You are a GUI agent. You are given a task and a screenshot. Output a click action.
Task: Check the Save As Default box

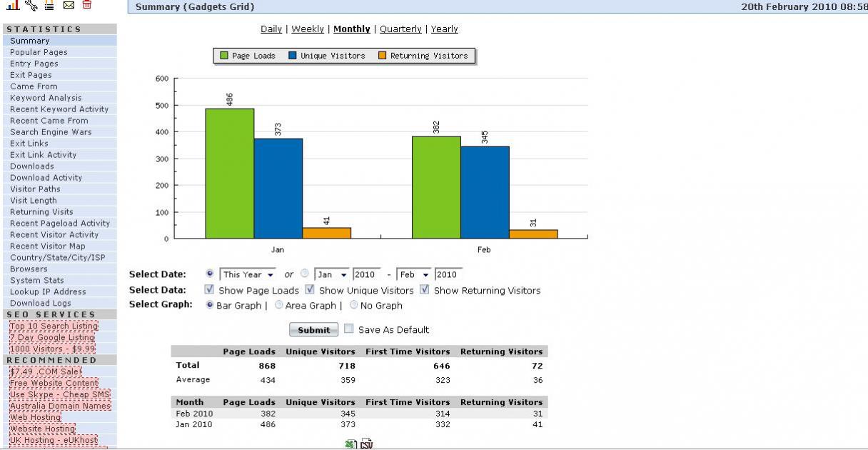349,329
